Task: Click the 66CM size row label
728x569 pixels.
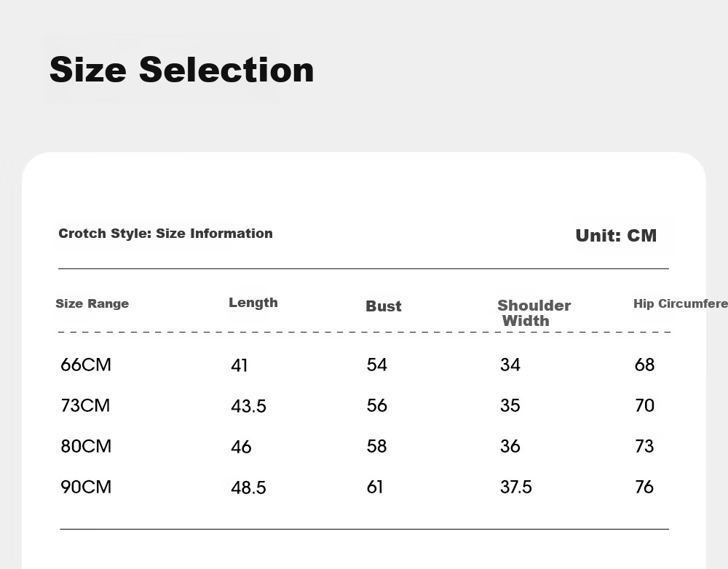Action: [86, 365]
